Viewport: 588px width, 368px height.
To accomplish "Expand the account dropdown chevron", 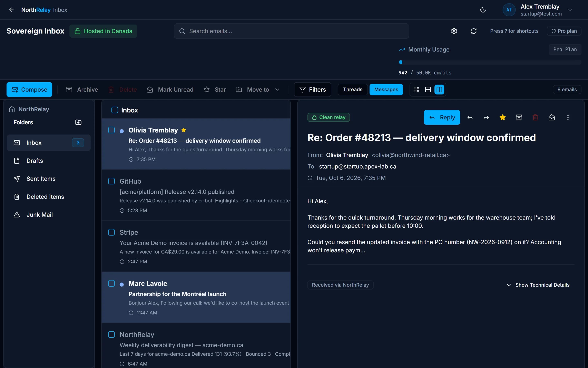I will click(570, 10).
